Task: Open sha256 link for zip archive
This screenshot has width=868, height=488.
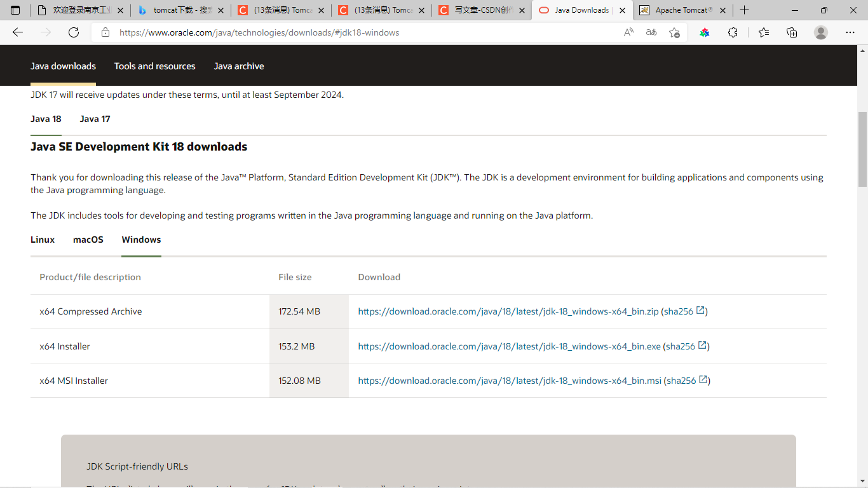Action: 684,311
